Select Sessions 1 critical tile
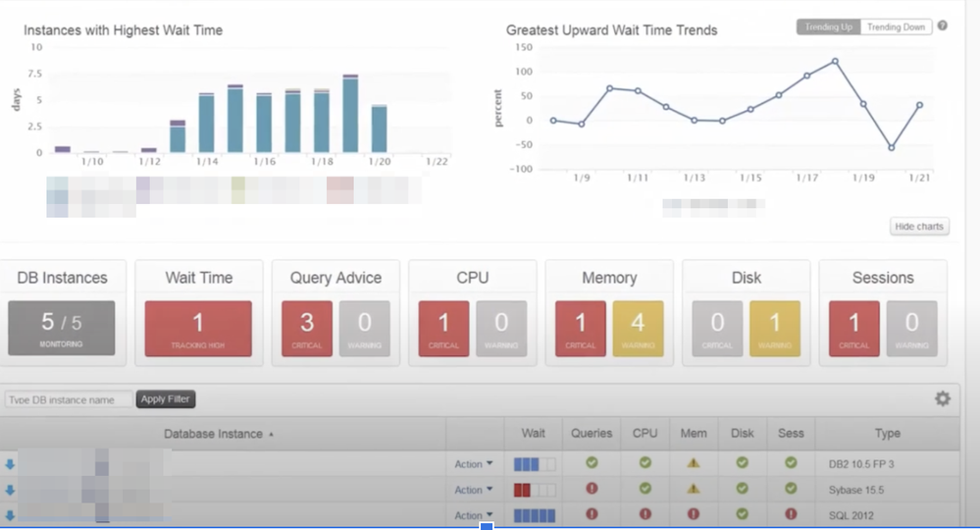 point(854,329)
